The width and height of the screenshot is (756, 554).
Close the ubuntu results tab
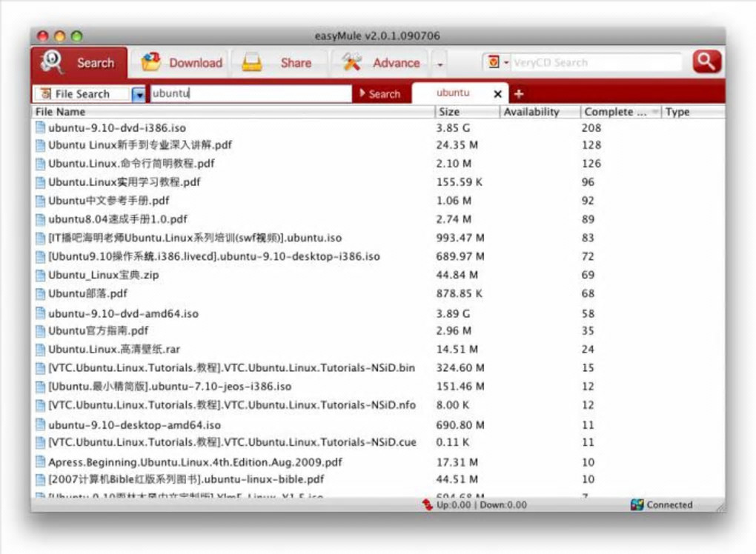coord(498,94)
